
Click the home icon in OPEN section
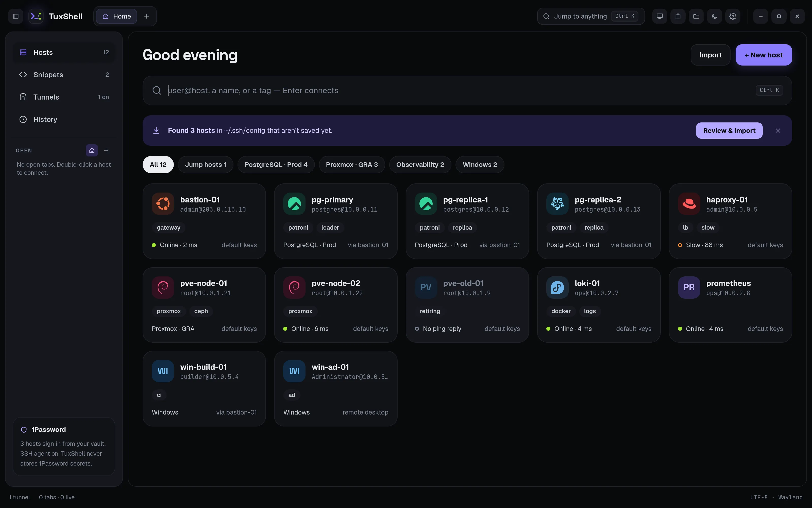tap(92, 151)
